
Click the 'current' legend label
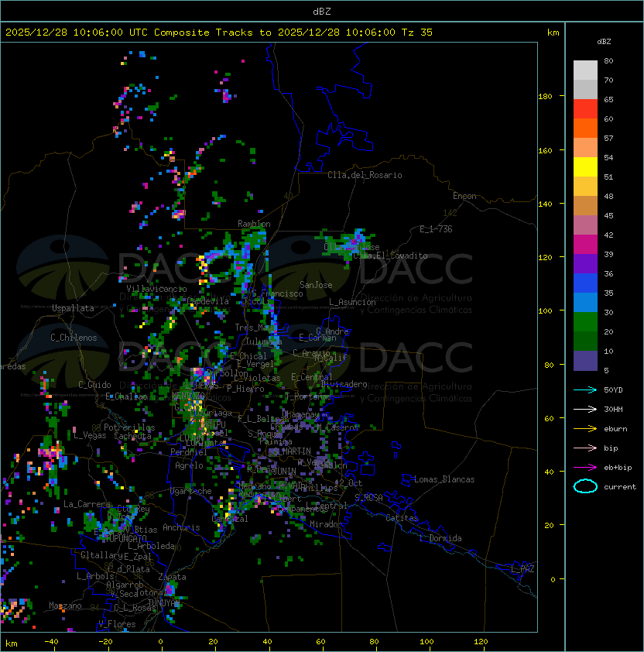click(620, 487)
